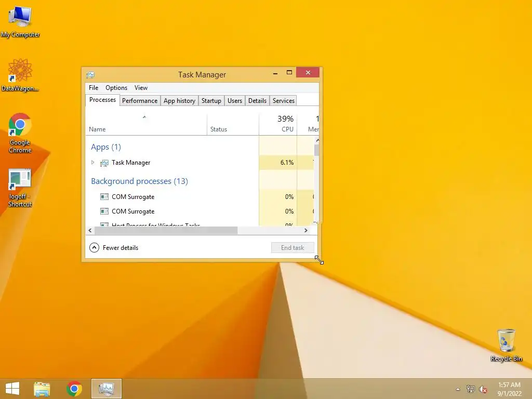
Task: Select the logoff Shortcut desktop icon
Action: (x=20, y=187)
